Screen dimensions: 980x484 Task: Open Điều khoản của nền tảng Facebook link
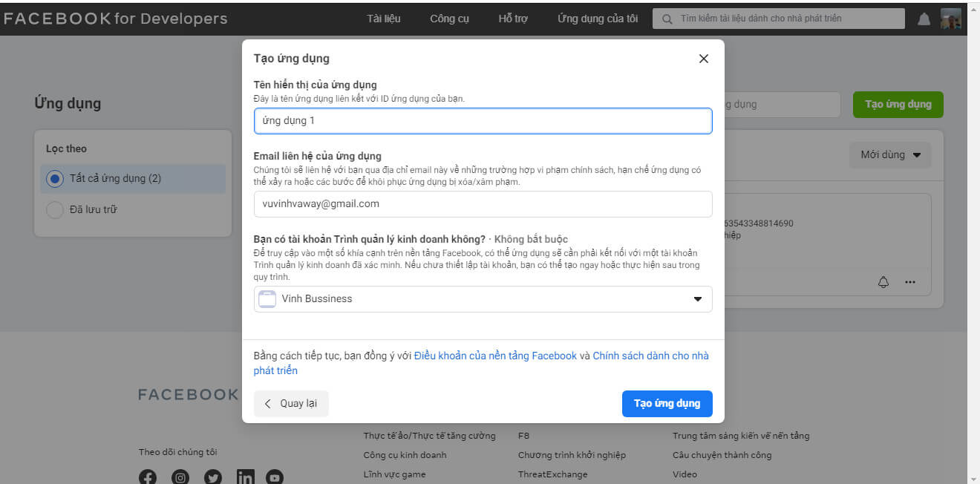(495, 356)
